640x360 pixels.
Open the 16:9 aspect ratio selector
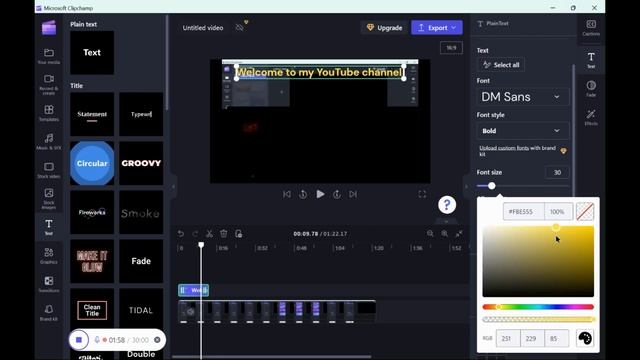click(451, 48)
